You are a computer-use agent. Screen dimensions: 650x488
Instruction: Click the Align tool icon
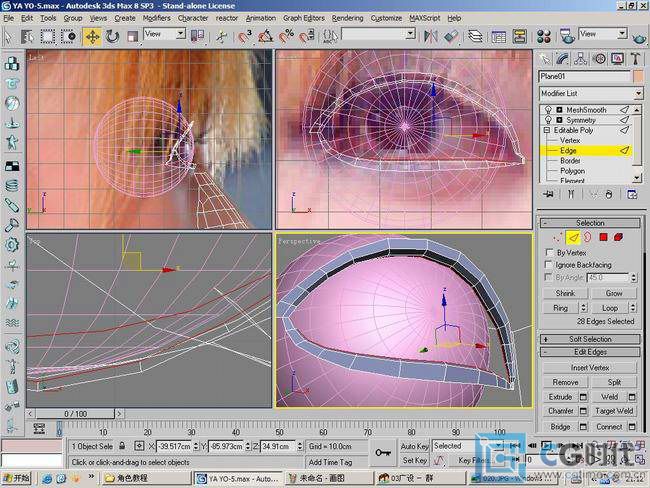(451, 36)
